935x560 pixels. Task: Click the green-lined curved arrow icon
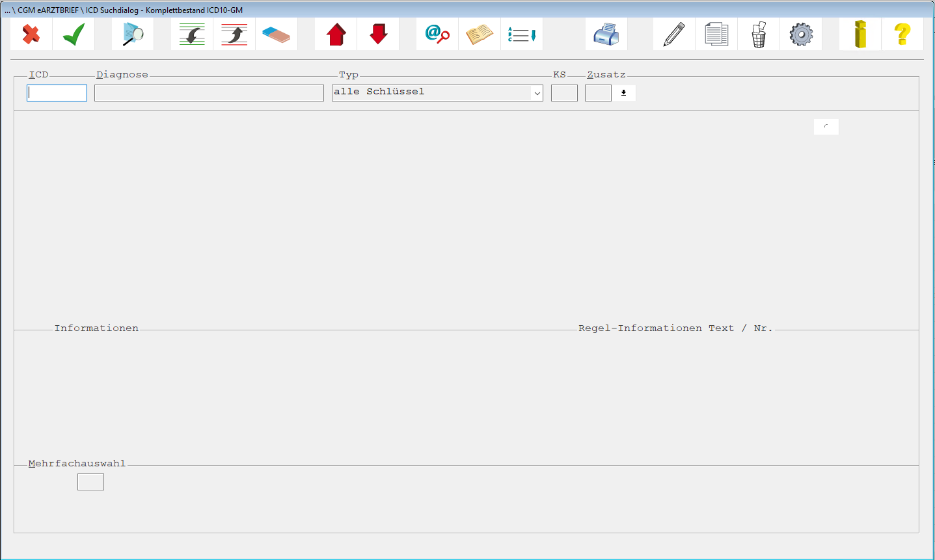click(192, 34)
